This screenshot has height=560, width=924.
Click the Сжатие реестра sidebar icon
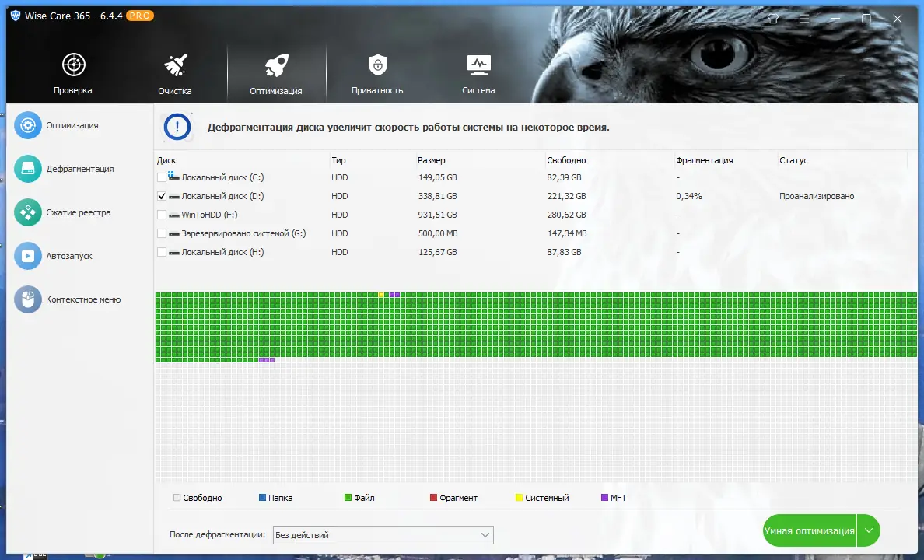28,212
